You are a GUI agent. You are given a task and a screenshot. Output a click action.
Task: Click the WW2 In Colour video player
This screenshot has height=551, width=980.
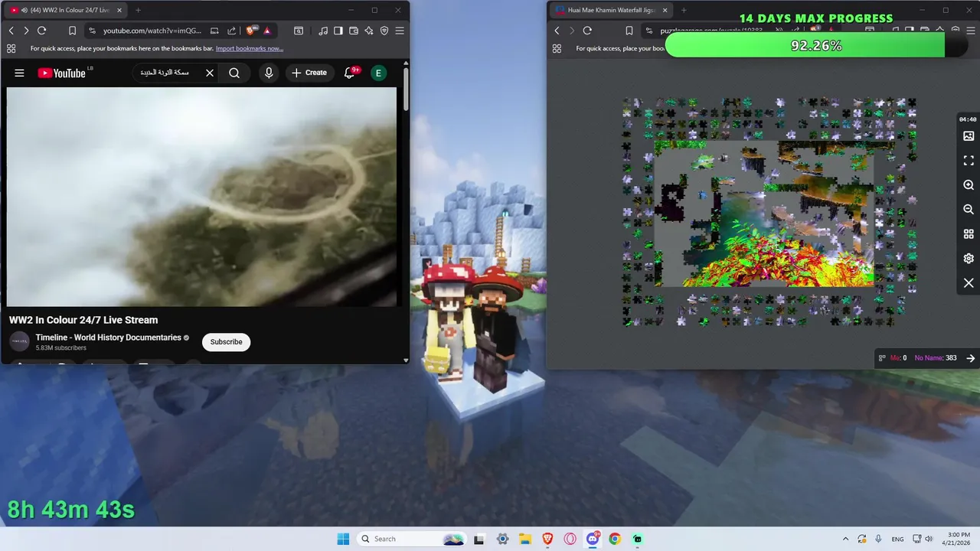coord(201,197)
